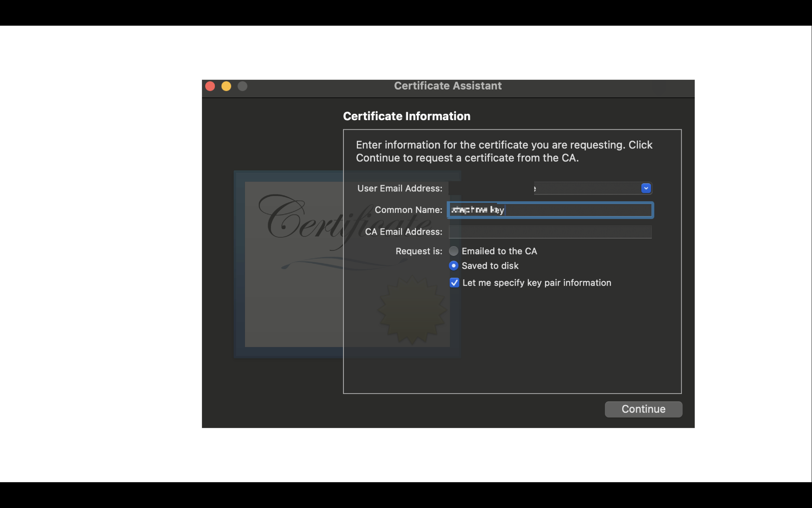The width and height of the screenshot is (812, 508).
Task: Click the User Email Address label
Action: tap(399, 189)
